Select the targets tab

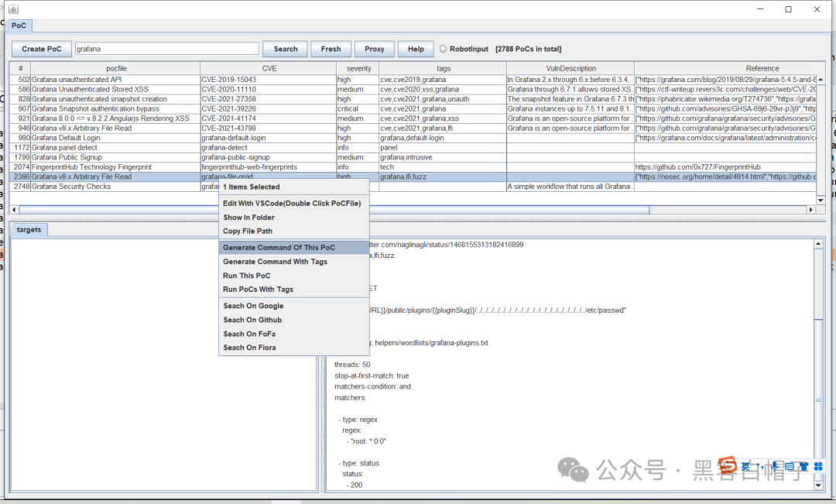tap(29, 230)
